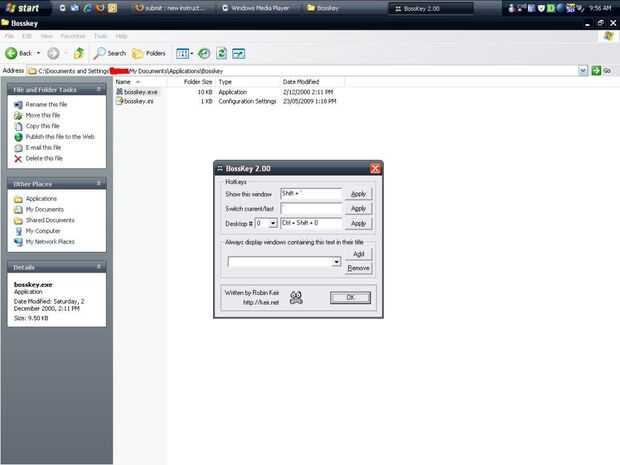Screen dimensions: 620x465
Task: Click the bosskey.ini file icon
Action: (119, 101)
